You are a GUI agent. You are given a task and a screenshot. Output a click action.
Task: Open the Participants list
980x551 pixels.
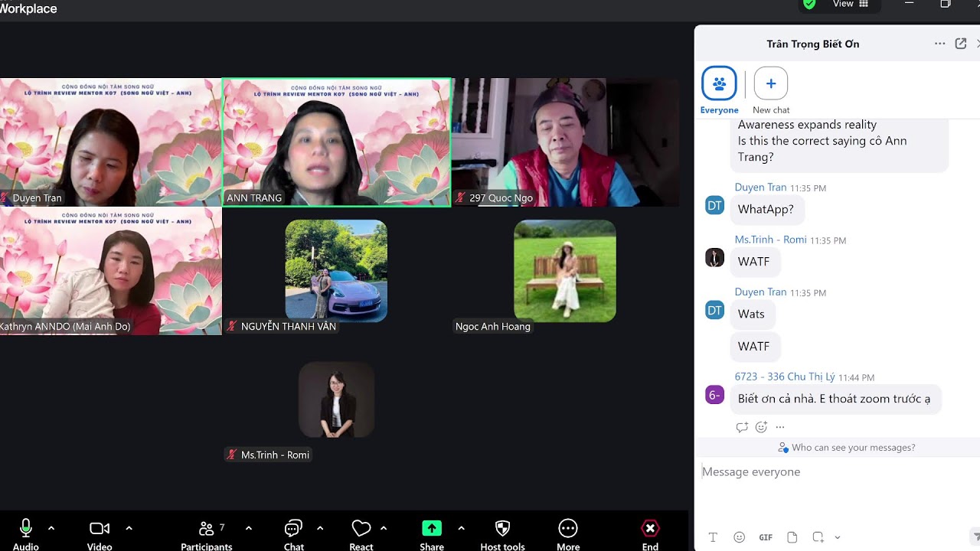pyautogui.click(x=207, y=533)
